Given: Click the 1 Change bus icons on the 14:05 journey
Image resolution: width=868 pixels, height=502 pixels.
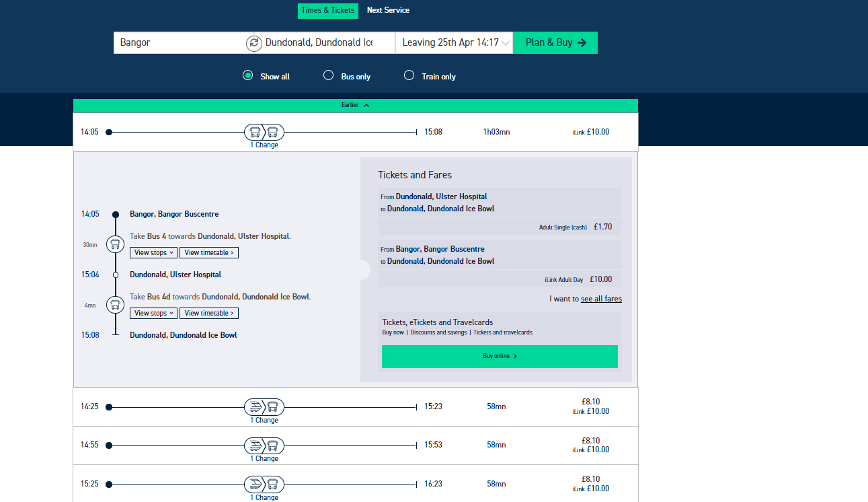Looking at the screenshot, I should (x=264, y=132).
